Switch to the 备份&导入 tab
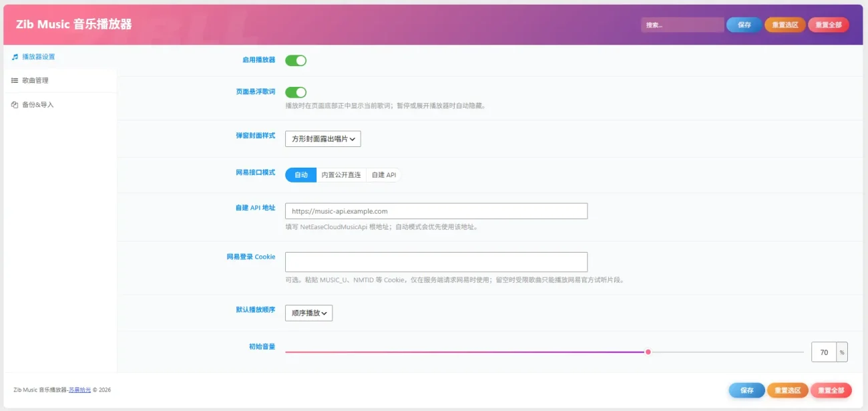This screenshot has height=411, width=868. tap(59, 105)
